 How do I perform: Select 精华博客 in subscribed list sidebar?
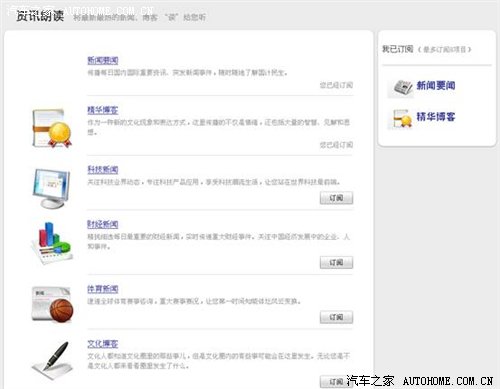click(436, 117)
